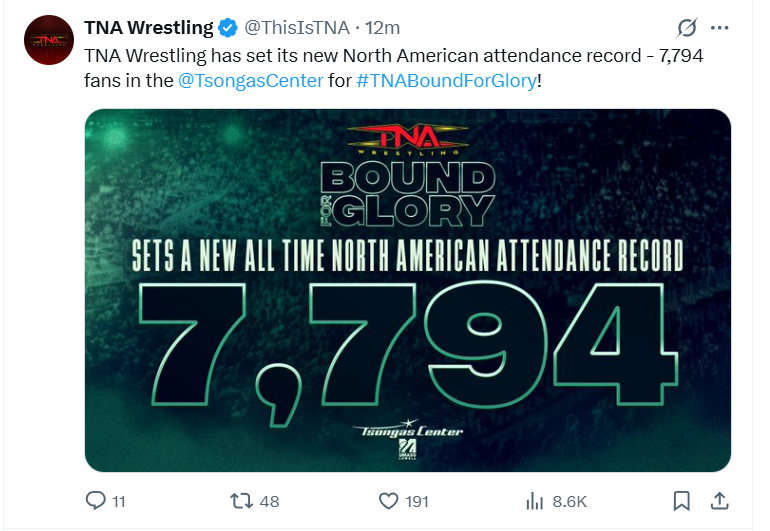770x531 pixels.
Task: Like the tweet with the heart icon
Action: coord(388,500)
